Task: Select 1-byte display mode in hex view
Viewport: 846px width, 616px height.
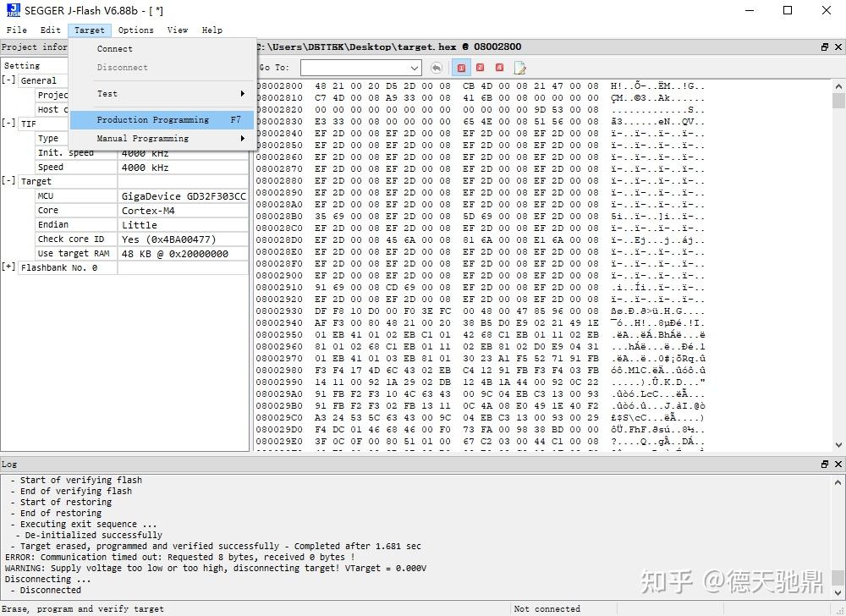Action: pos(461,67)
